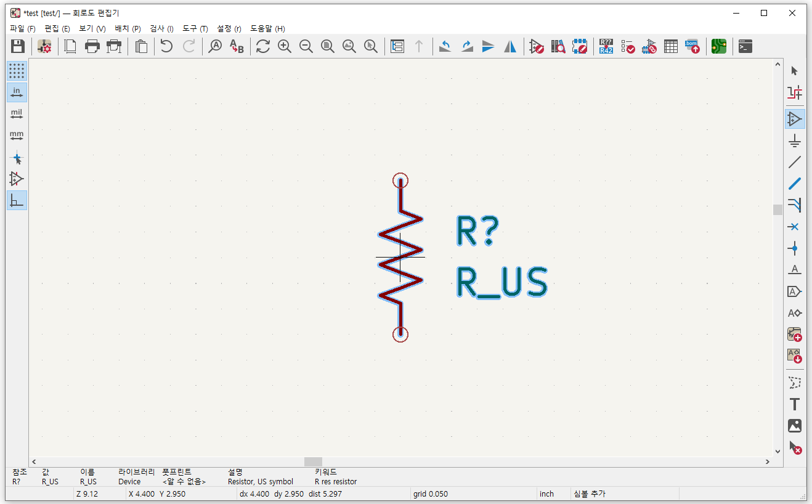Open the footprint editor

[x=580, y=46]
